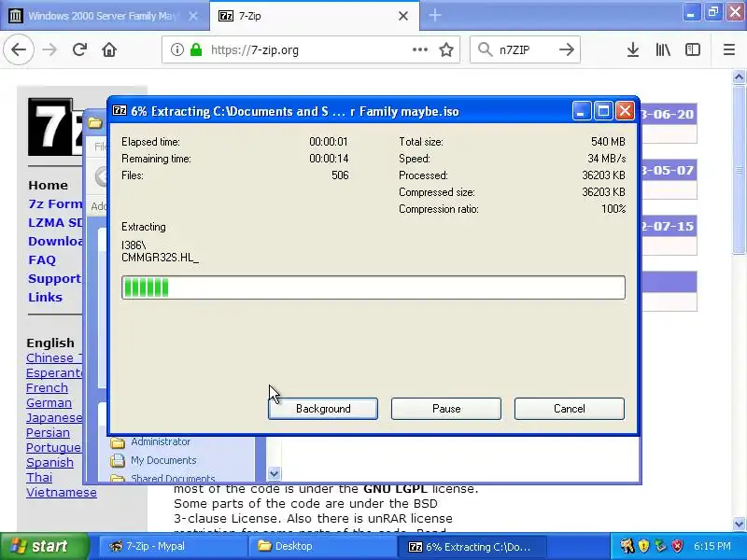Switch site language to Thai
This screenshot has height=560, width=747.
[x=39, y=477]
